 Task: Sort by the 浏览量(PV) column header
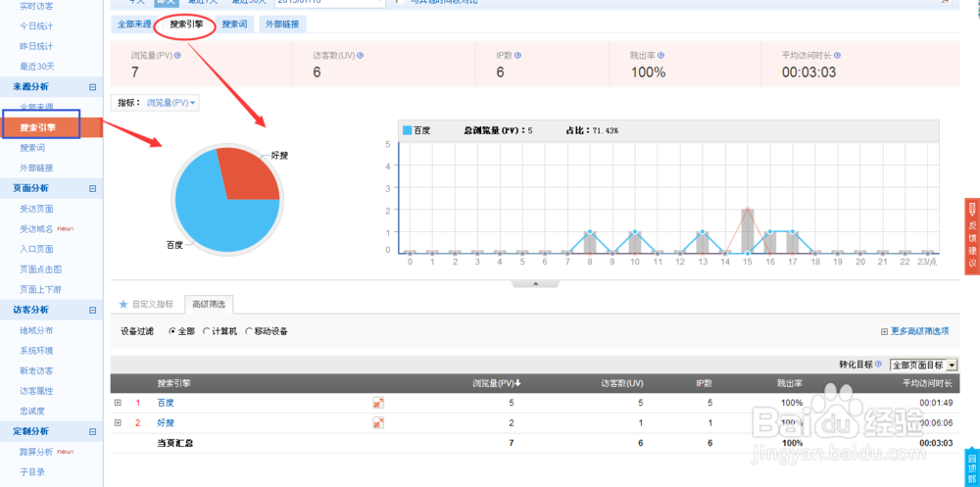tap(497, 383)
